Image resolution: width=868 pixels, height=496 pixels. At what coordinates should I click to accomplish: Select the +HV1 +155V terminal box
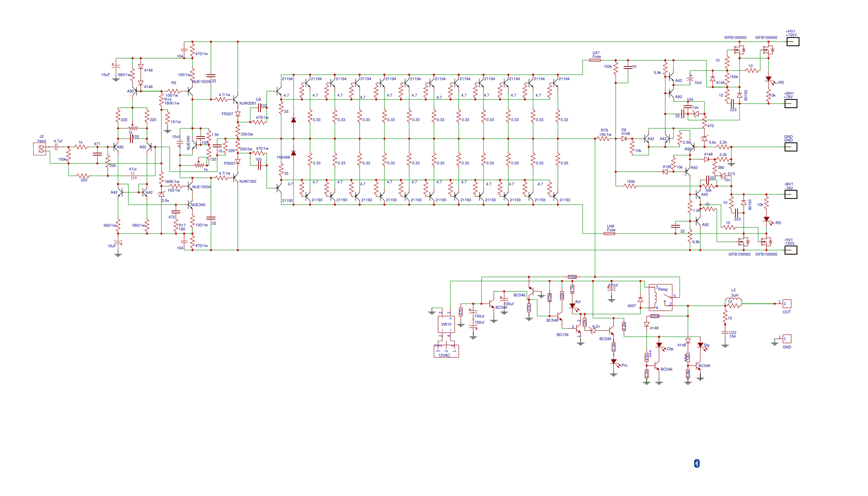792,42
